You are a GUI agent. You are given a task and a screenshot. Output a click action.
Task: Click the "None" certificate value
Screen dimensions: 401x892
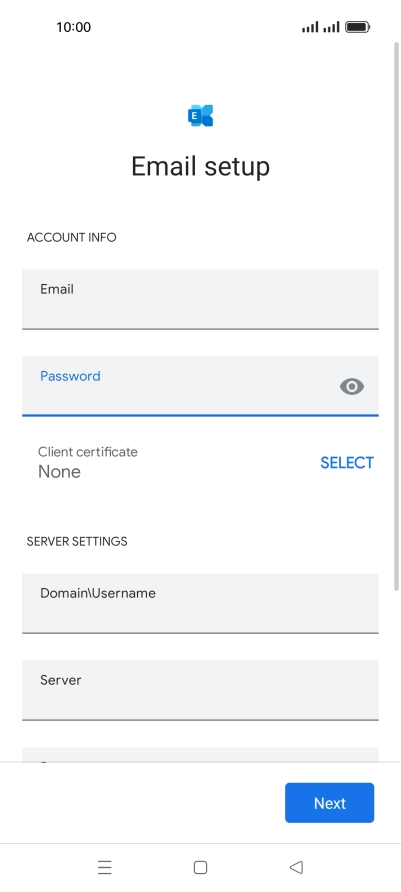[59, 472]
